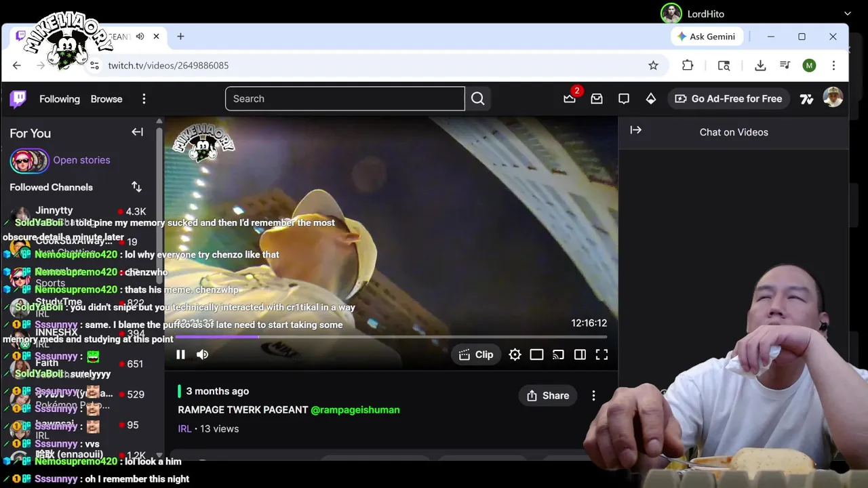The image size is (868, 488).
Task: Enter fullscreen on the video player
Action: point(601,354)
